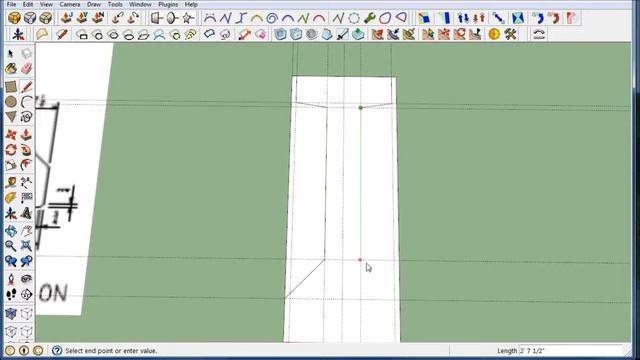The image size is (640, 360).
Task: Select the Rectangle tool
Action: [x=11, y=87]
